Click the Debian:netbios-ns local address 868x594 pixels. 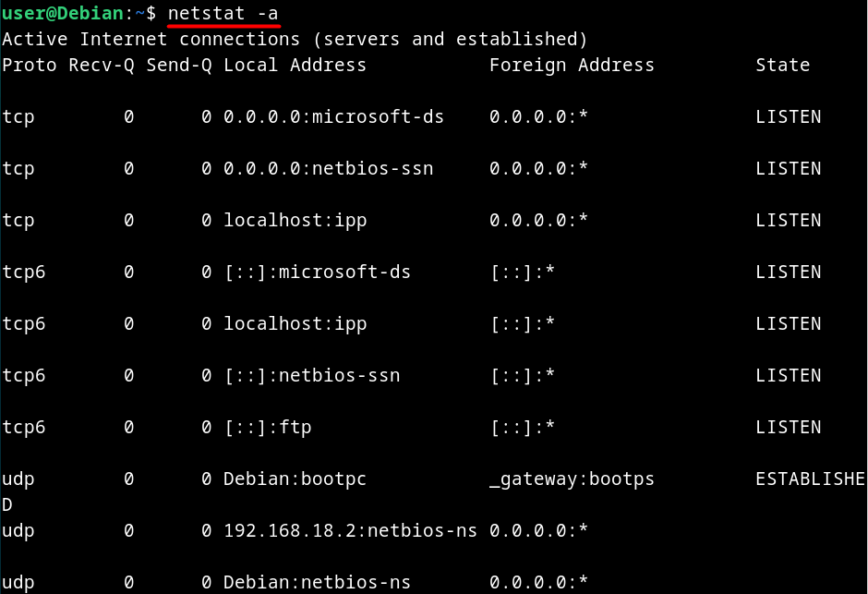(318, 582)
